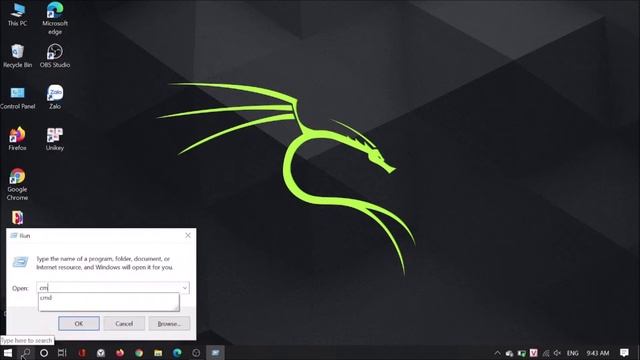Close the Run dialog
This screenshot has height=360, width=640.
pos(188,236)
